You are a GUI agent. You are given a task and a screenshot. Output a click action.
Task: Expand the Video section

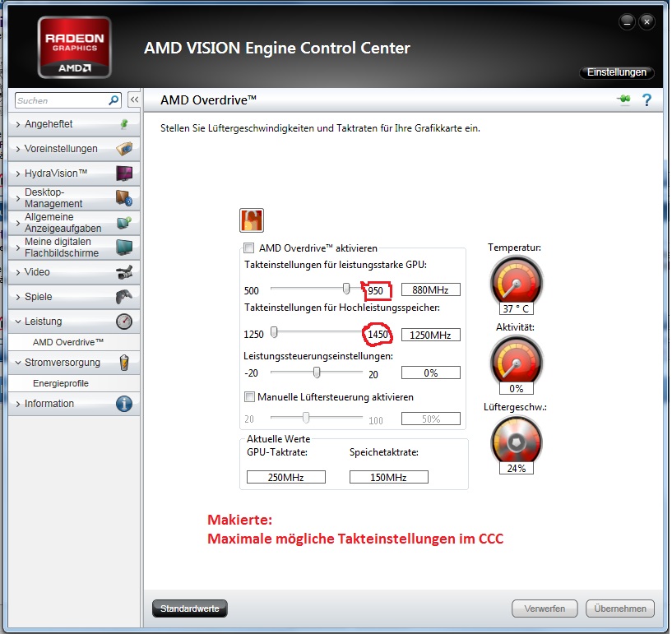click(x=18, y=272)
